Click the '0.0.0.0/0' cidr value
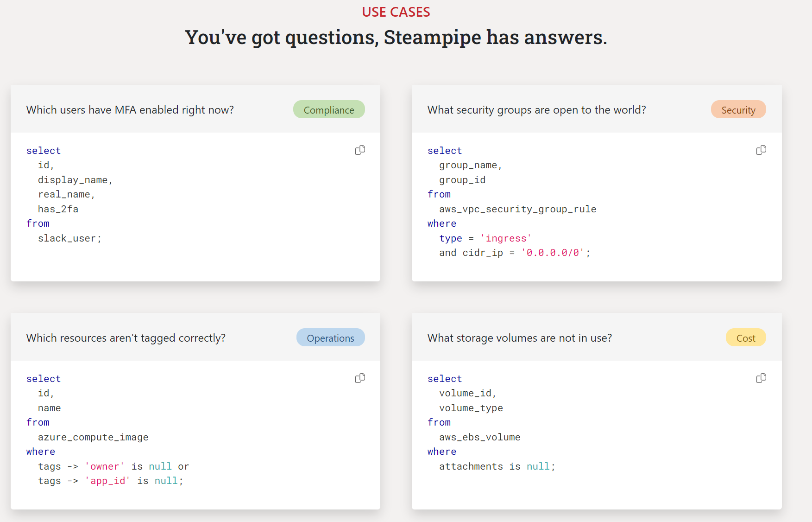 [x=553, y=253]
